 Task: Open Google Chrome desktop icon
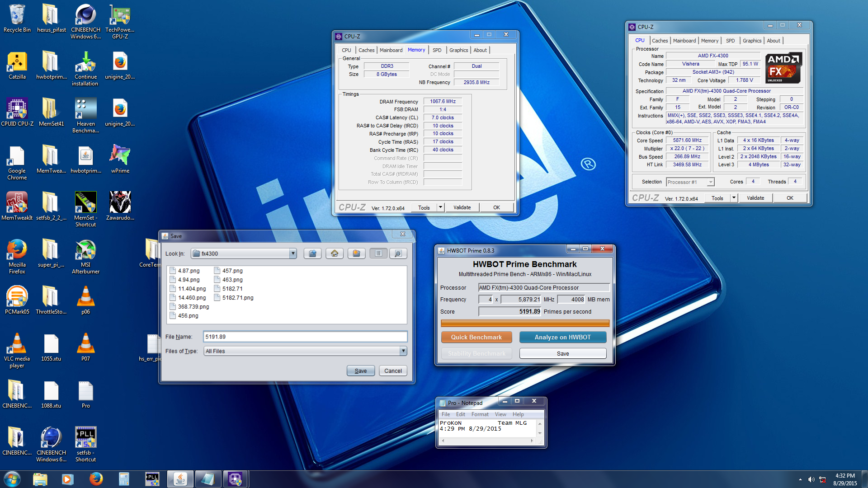pos(17,163)
